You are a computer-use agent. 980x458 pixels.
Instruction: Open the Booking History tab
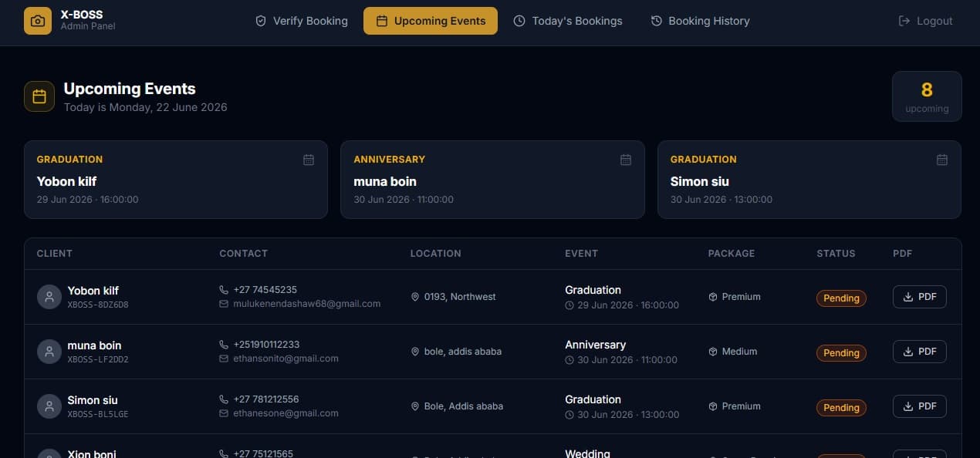tap(701, 21)
